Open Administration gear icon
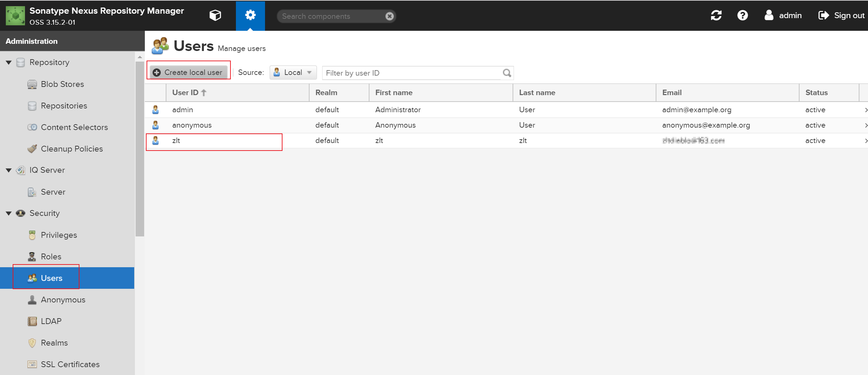This screenshot has height=375, width=868. click(250, 15)
